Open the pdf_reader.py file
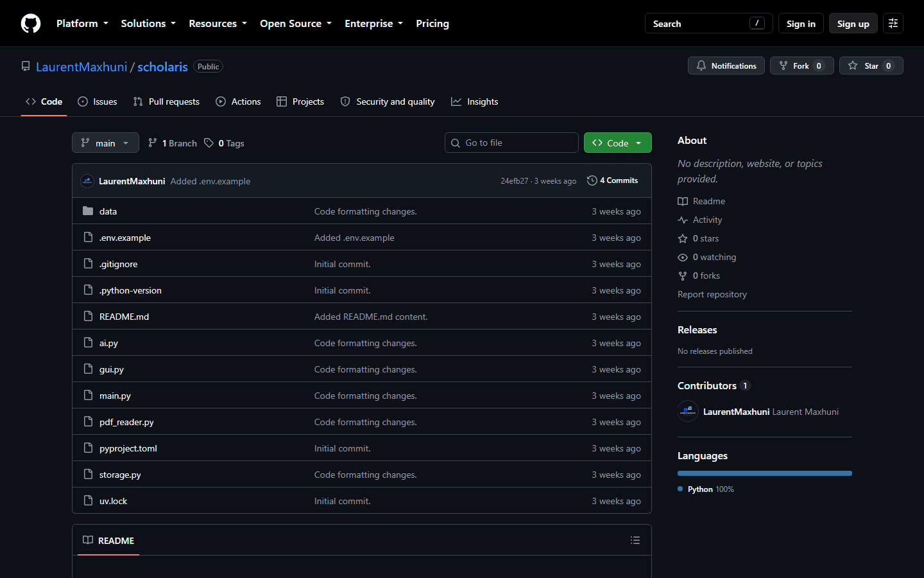This screenshot has width=924, height=578. 126,422
